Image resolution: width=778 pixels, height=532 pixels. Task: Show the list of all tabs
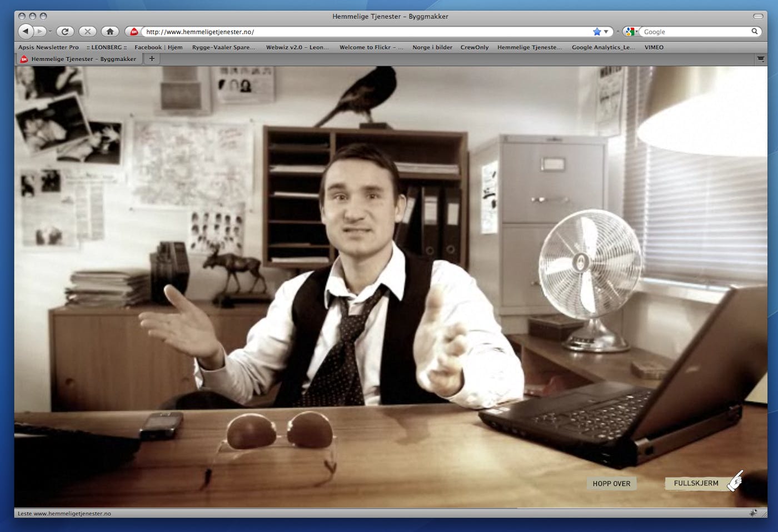(761, 59)
